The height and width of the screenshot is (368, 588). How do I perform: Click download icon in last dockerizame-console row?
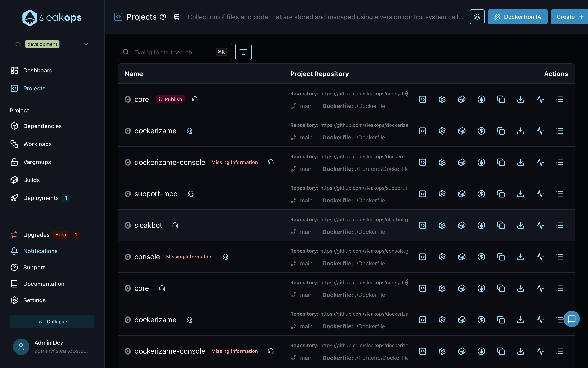click(x=520, y=351)
